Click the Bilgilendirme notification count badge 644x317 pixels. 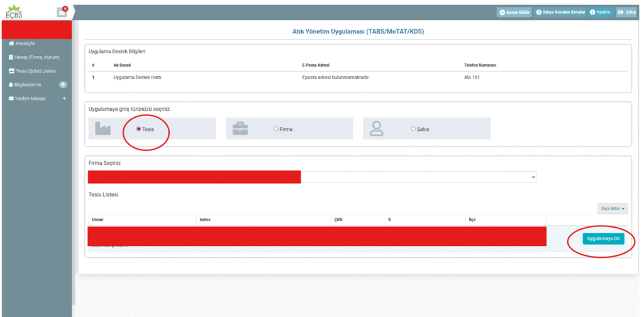pyautogui.click(x=63, y=84)
